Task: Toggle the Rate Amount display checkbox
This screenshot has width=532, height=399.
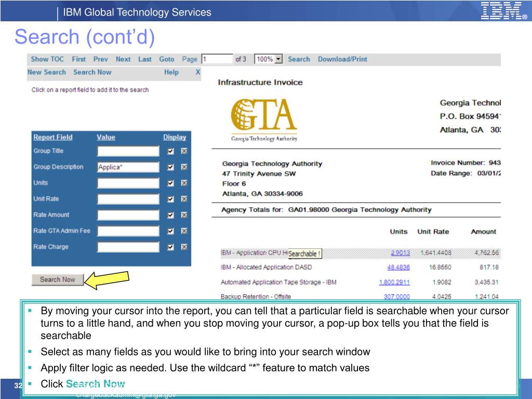Action: 170,215
